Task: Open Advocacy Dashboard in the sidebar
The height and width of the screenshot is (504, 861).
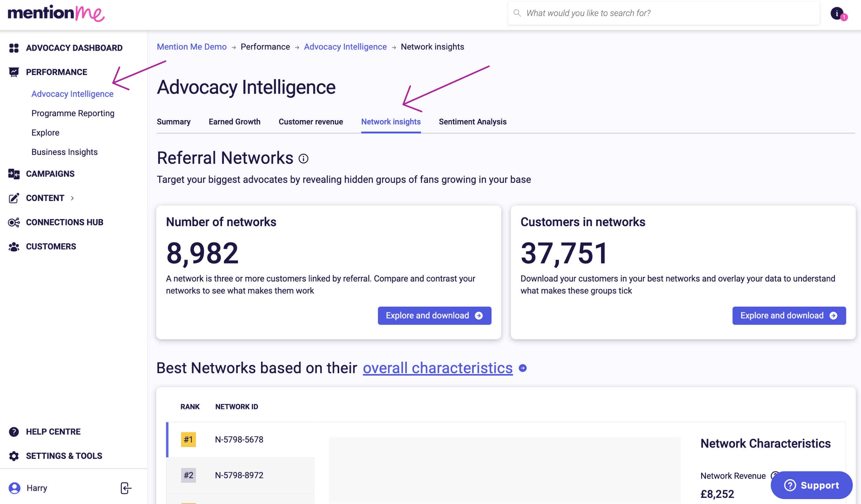Action: (74, 48)
